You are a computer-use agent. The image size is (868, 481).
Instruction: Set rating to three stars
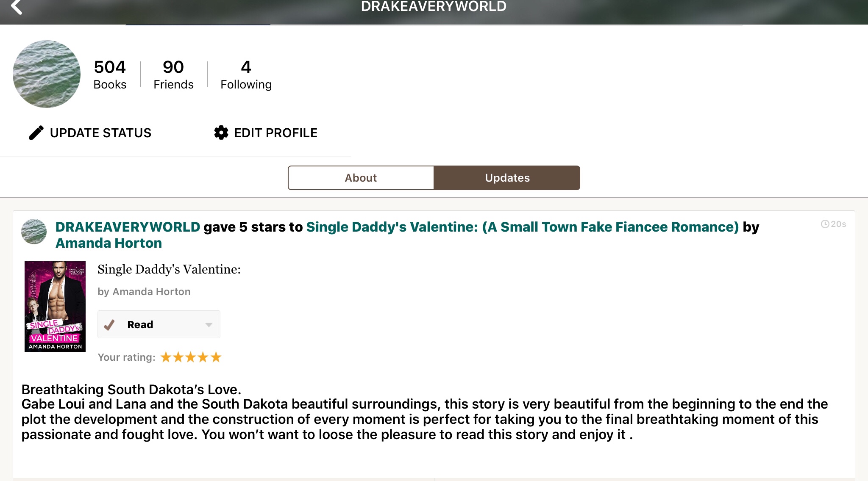(x=191, y=357)
